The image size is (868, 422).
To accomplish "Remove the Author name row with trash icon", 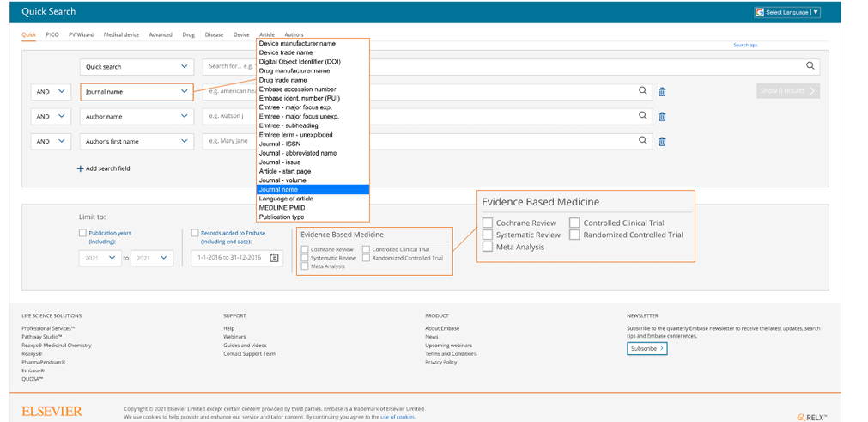I will pos(662,117).
